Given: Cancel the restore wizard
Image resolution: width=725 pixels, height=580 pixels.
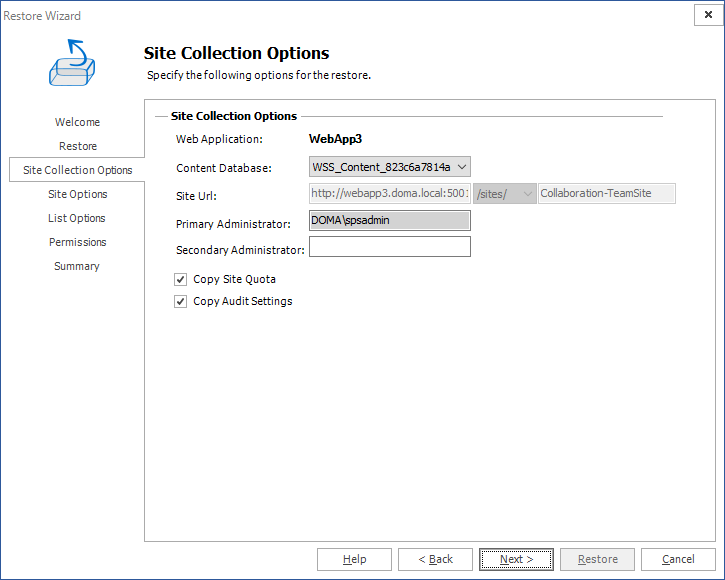Looking at the screenshot, I should (678, 559).
